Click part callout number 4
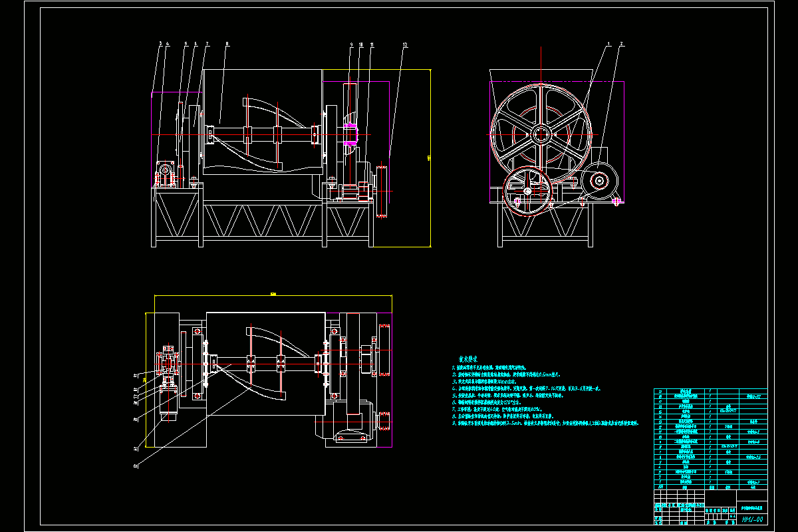Viewport: 798px width, 532px height. coord(168,44)
